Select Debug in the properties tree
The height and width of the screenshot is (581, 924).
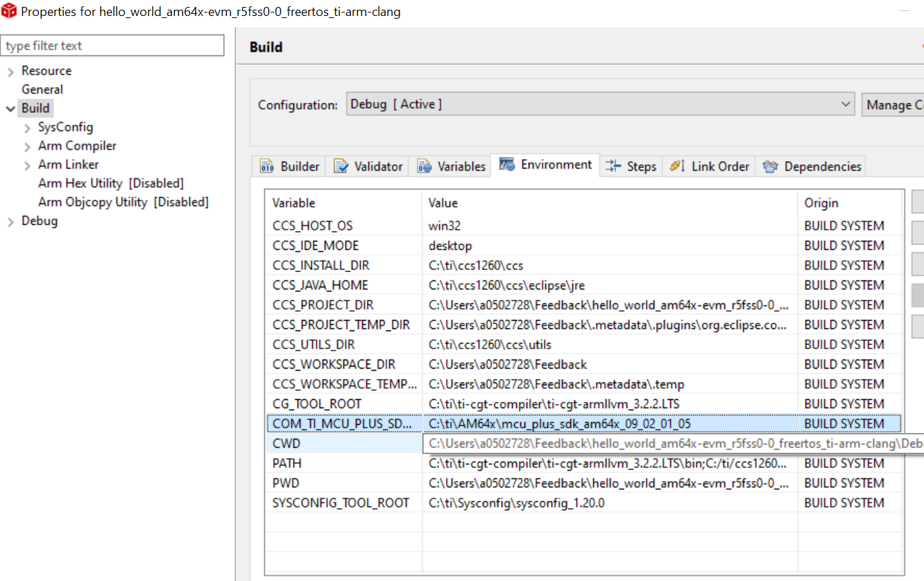click(40, 221)
